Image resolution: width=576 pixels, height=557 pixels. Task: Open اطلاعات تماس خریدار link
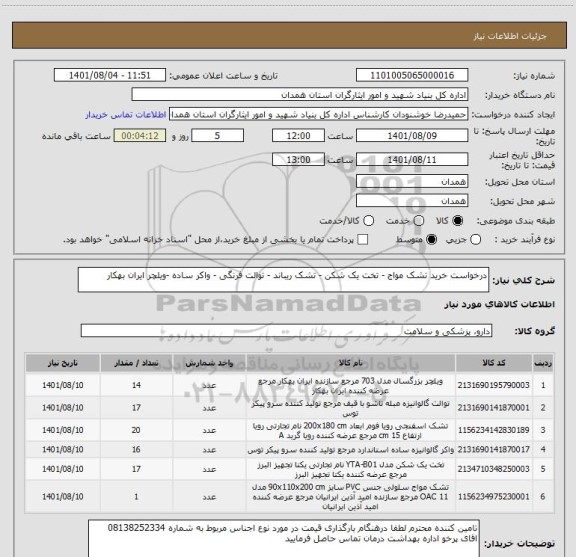[126, 115]
